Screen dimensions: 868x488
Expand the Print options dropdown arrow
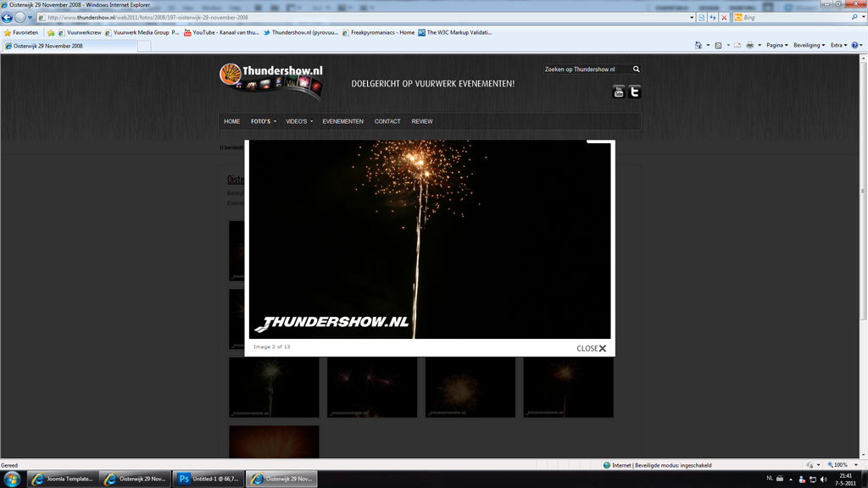(x=759, y=46)
